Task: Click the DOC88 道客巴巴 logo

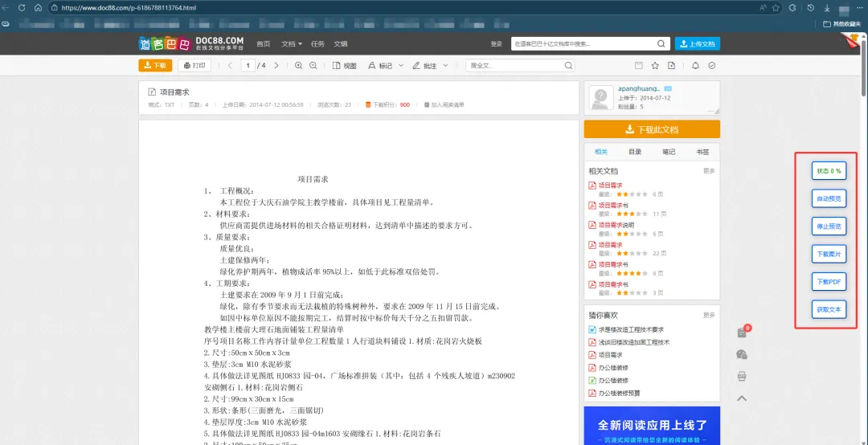Action: [191, 43]
